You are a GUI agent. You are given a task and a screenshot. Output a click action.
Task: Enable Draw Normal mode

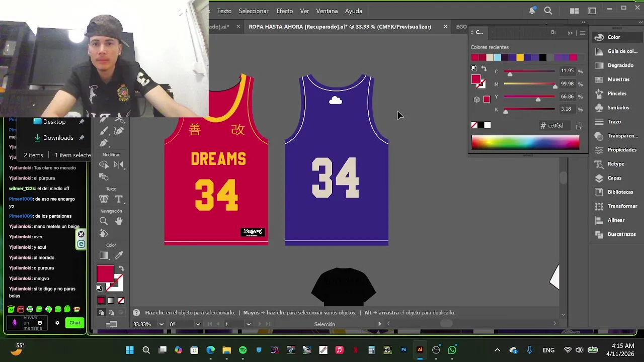101,313
